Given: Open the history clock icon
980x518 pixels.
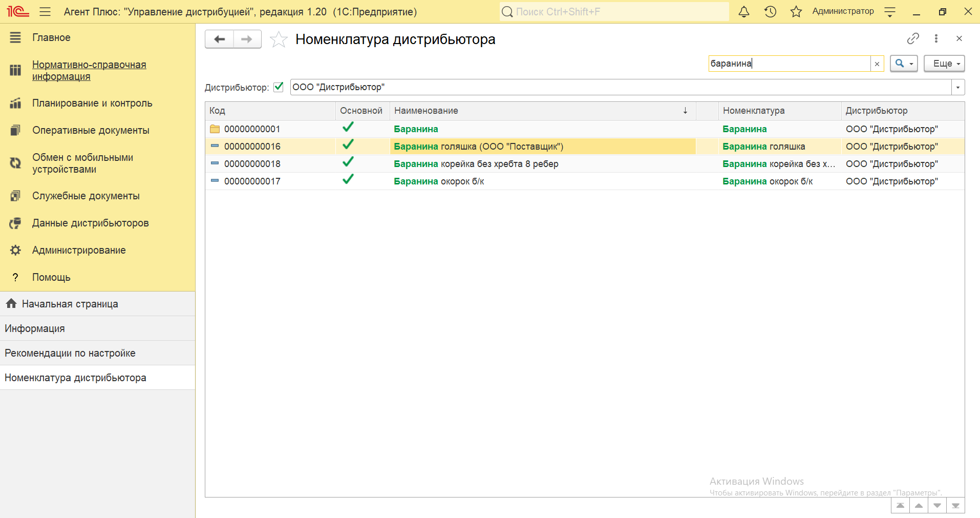Looking at the screenshot, I should 770,12.
